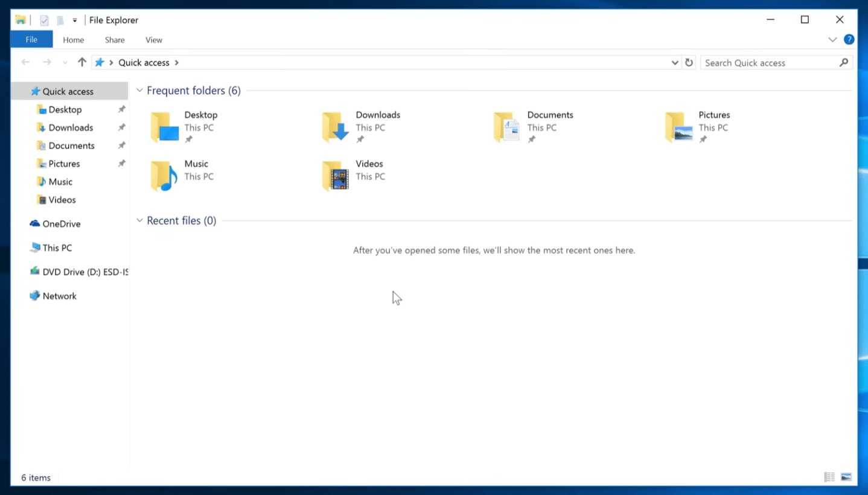
Task: Click the DVD Drive disc icon in sidebar
Action: (35, 272)
